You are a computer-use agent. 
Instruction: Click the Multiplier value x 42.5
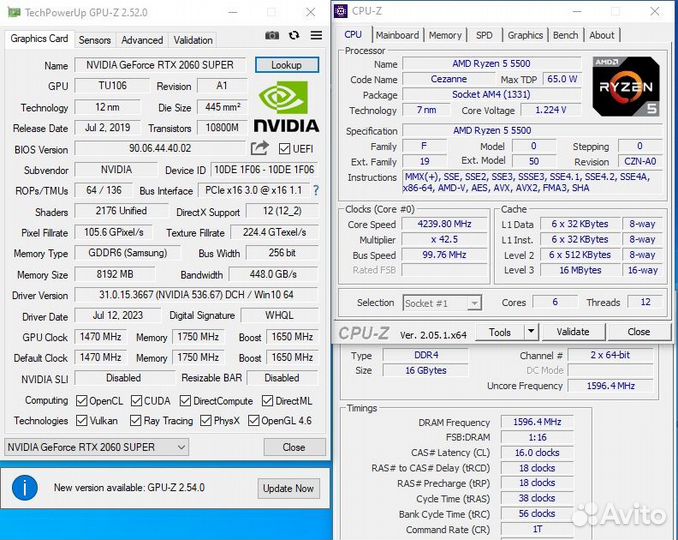tap(445, 240)
